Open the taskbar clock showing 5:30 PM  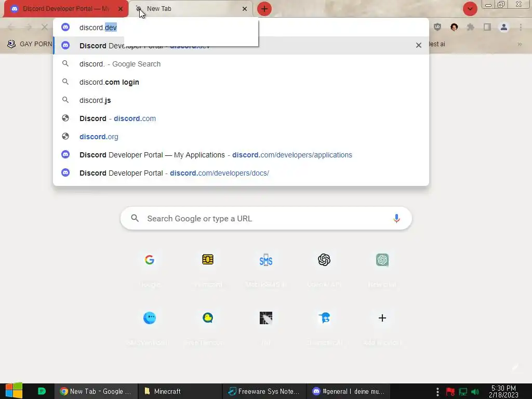(x=503, y=392)
